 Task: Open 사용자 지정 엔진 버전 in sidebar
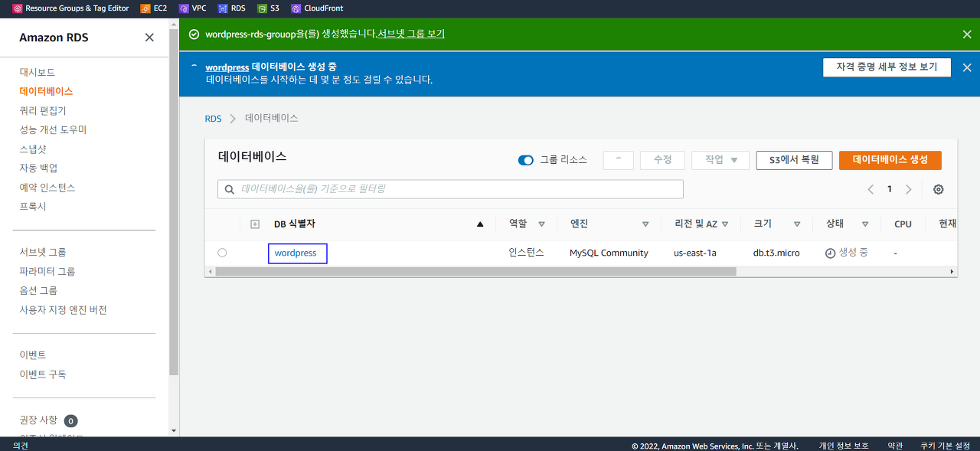[63, 310]
